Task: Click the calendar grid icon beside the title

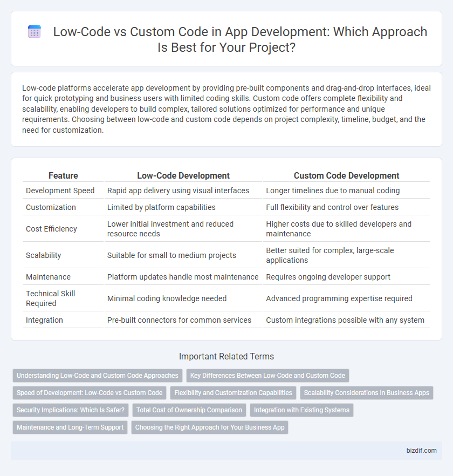Action: pos(35,31)
